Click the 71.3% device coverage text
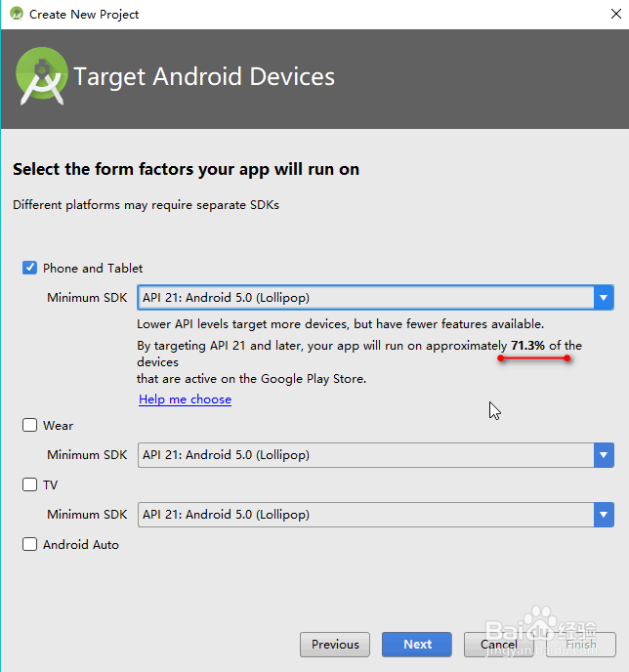Screen dimensions: 629x672 coord(527,346)
